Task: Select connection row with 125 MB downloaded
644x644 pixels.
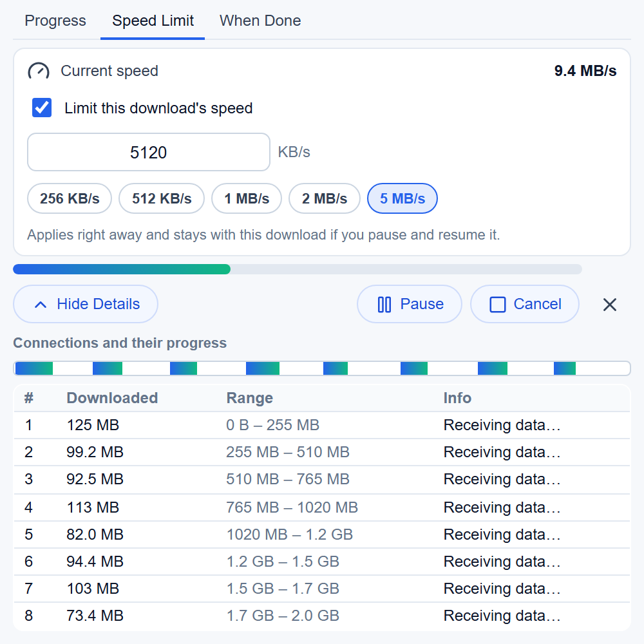Action: point(322,425)
